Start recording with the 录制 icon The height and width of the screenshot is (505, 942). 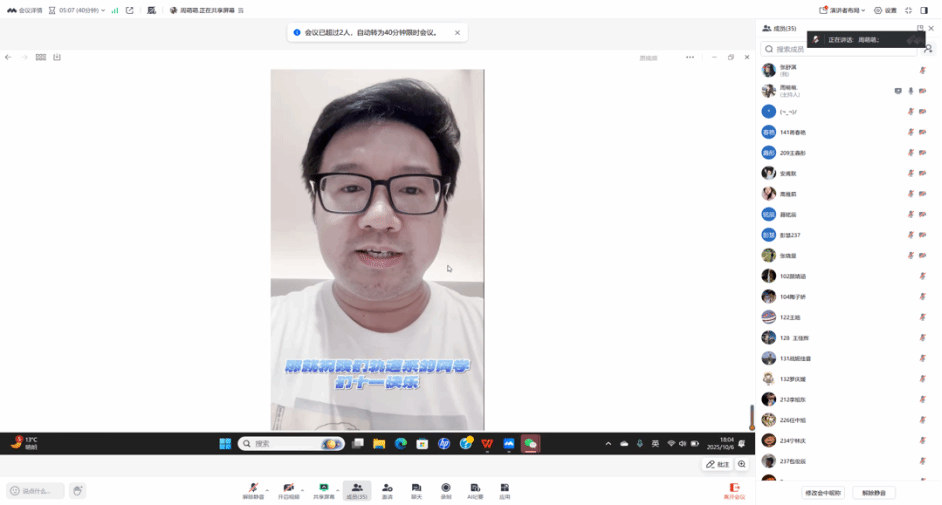click(x=446, y=488)
